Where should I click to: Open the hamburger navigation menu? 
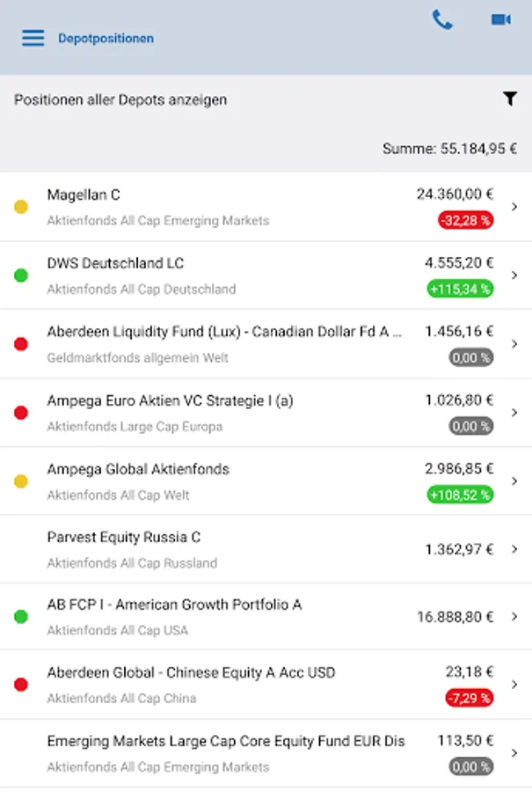33,39
